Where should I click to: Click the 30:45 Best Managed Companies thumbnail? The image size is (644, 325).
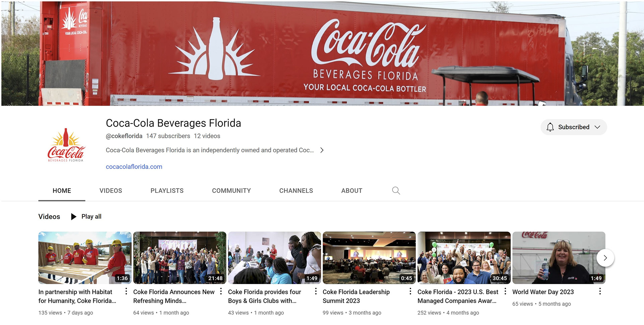(464, 258)
